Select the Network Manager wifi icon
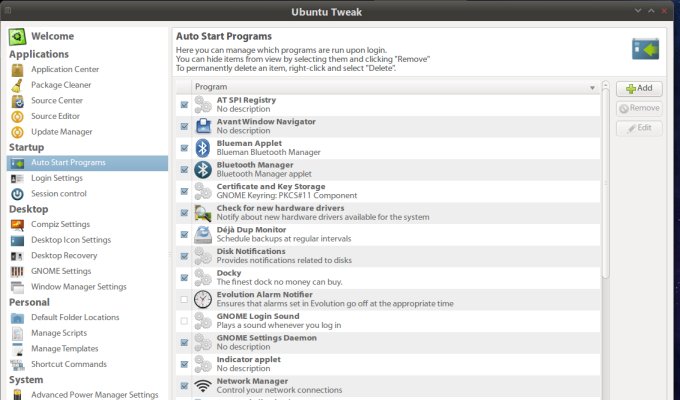This screenshot has height=400, width=680. [202, 385]
